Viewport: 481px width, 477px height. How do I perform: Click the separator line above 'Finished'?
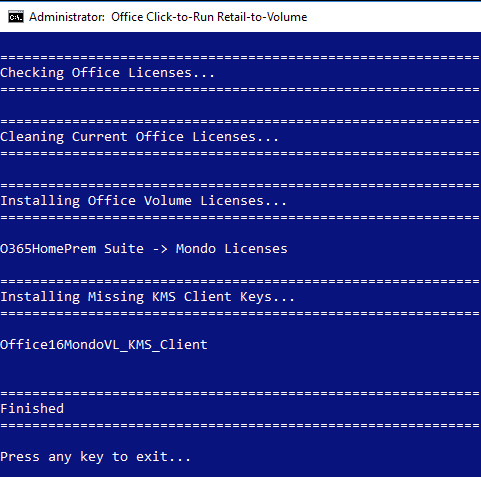tap(240, 393)
